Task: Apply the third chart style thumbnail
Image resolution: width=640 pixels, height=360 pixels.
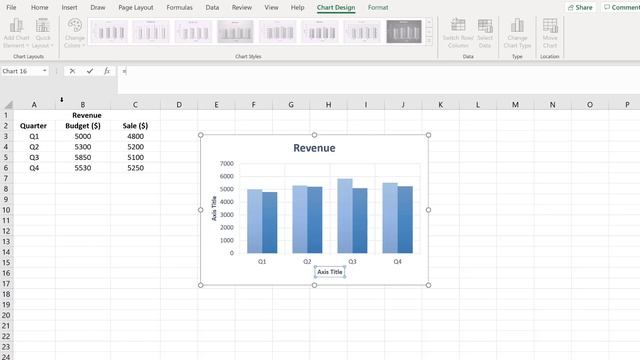Action: click(193, 31)
